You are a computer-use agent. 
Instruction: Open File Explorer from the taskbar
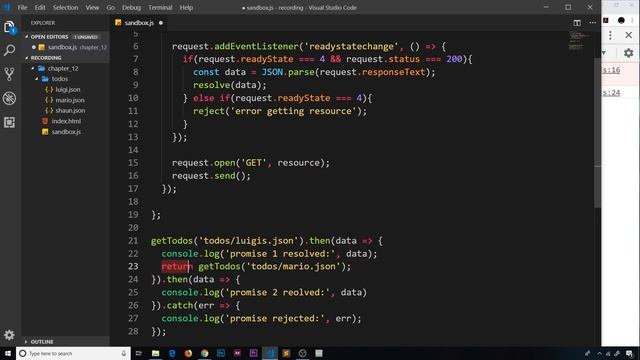pyautogui.click(x=156, y=353)
